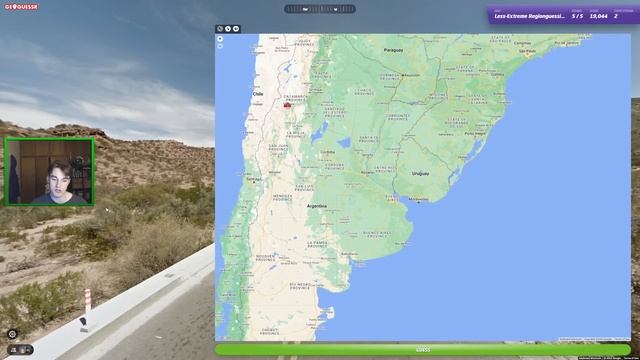Click State of Santa Catarina label

(x=478, y=99)
